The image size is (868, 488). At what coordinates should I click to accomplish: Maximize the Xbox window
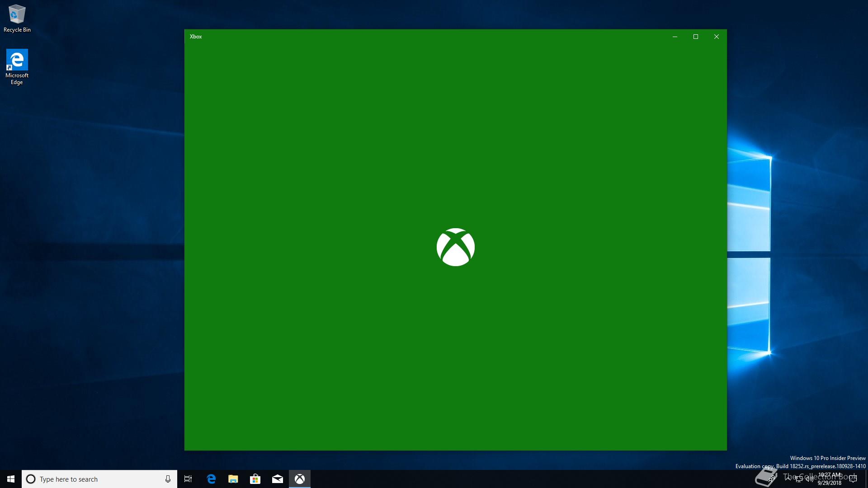[696, 37]
